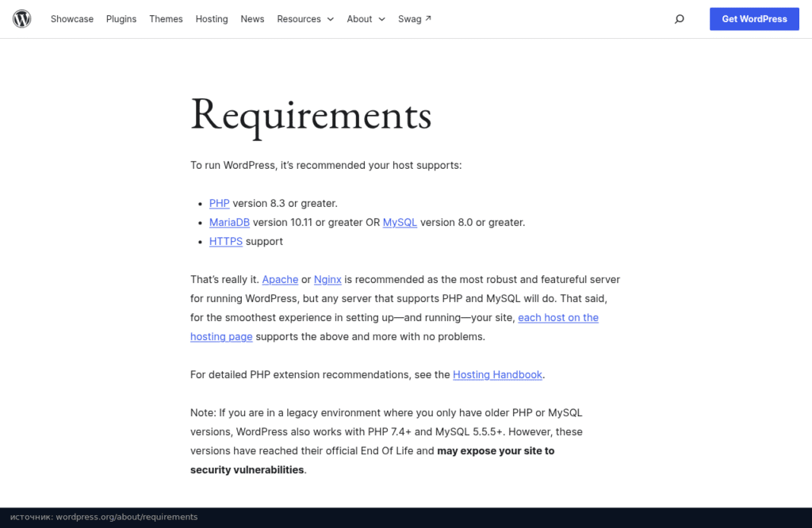Open the Nginx link
This screenshot has height=528, width=812.
(x=327, y=280)
